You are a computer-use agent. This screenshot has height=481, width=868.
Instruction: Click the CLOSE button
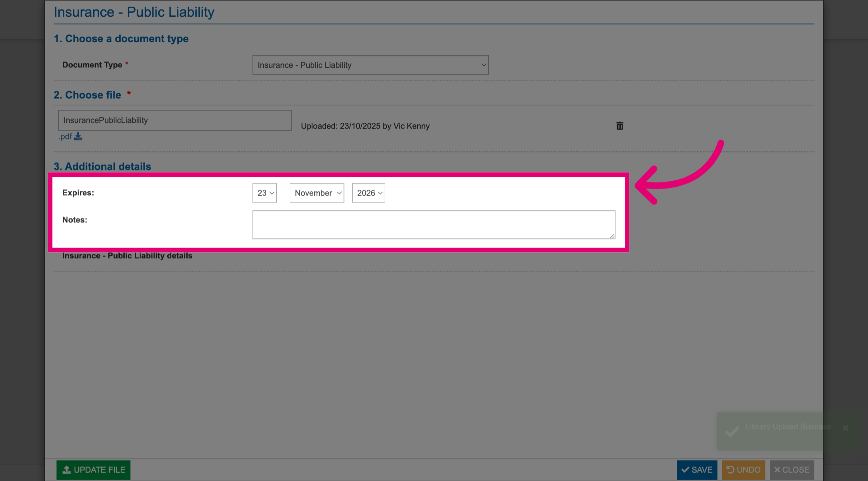792,470
